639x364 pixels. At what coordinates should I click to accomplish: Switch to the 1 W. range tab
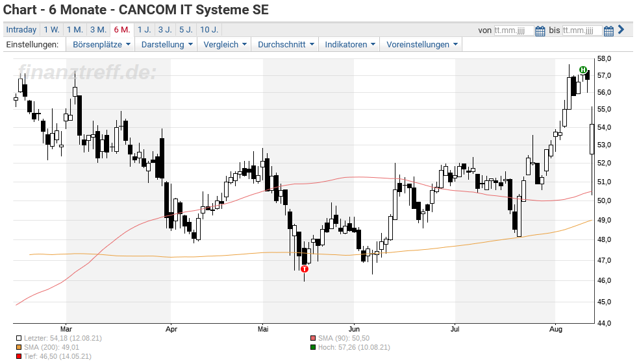[52, 30]
